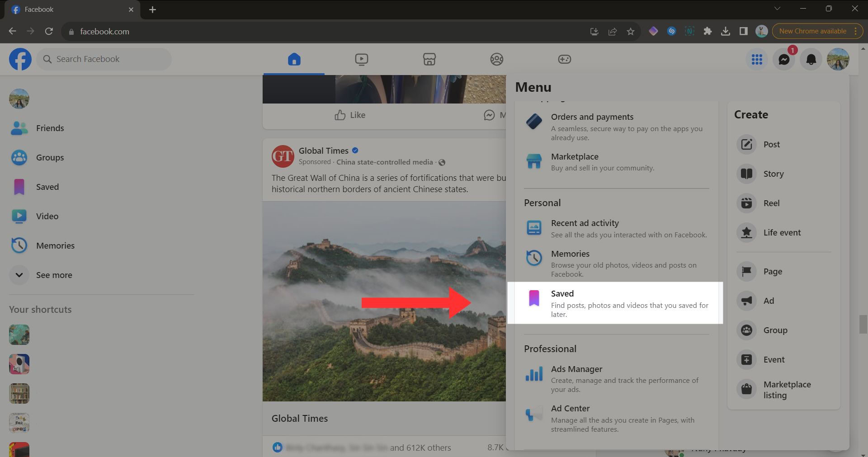This screenshot has height=457, width=868.
Task: Select Saved in the Menu panel
Action: [615, 303]
